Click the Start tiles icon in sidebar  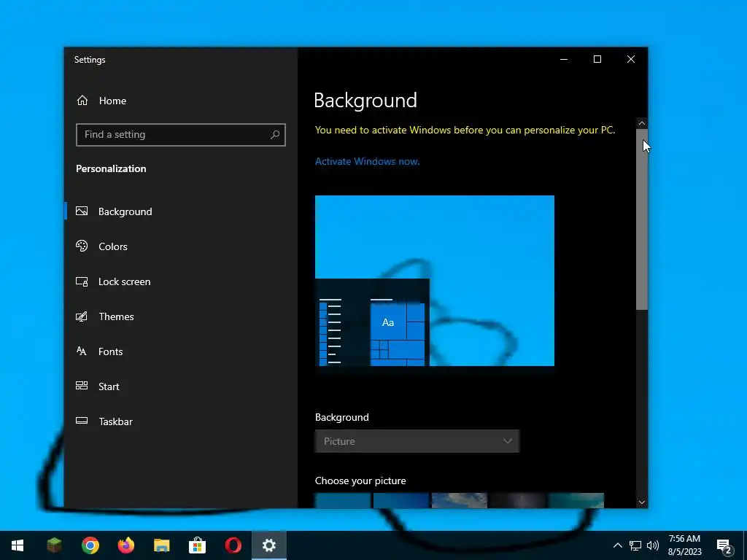coord(82,386)
